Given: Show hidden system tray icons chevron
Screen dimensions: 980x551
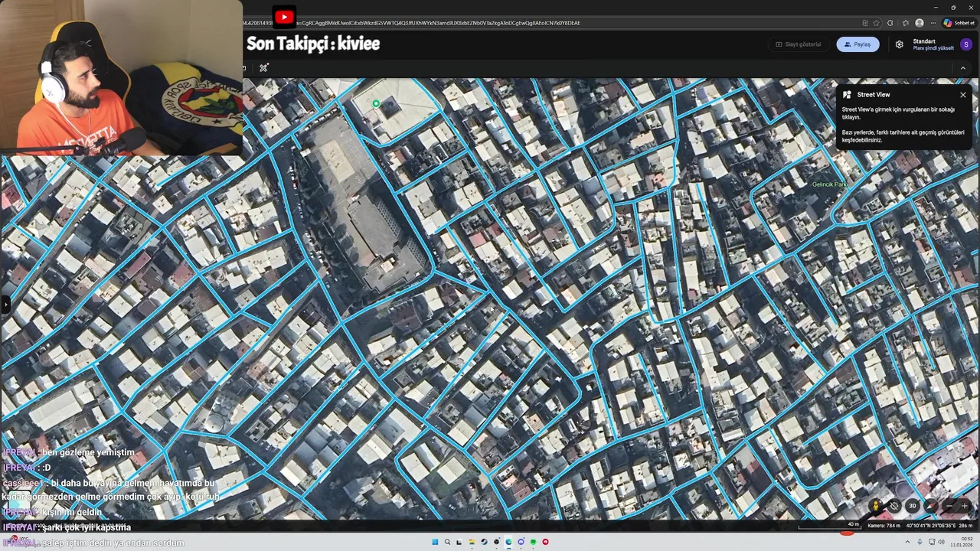Looking at the screenshot, I should [x=908, y=542].
